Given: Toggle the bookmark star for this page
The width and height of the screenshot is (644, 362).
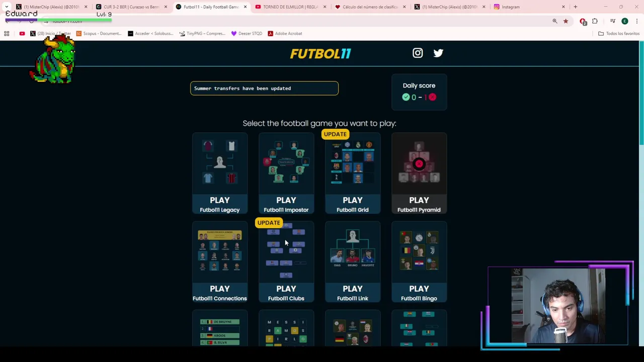Looking at the screenshot, I should point(566,21).
